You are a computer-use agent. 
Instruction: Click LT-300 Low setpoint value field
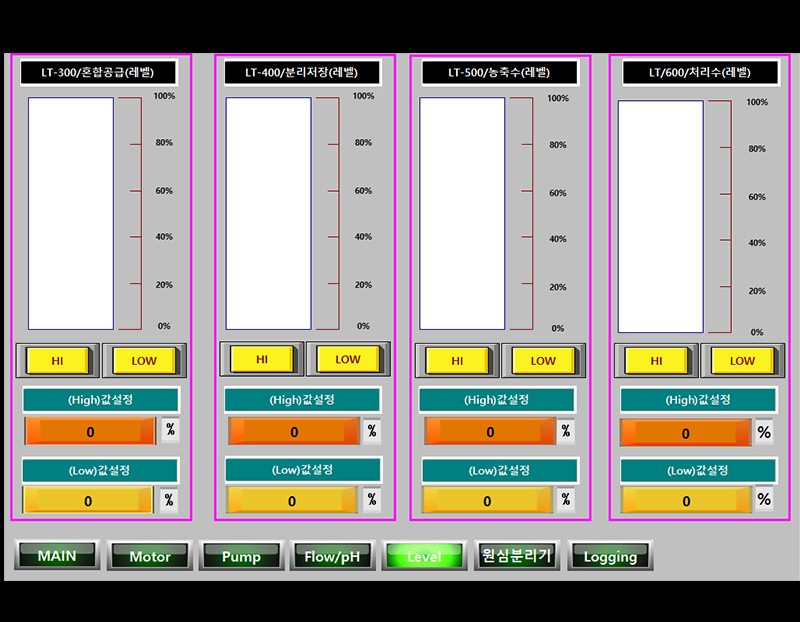pyautogui.click(x=88, y=501)
